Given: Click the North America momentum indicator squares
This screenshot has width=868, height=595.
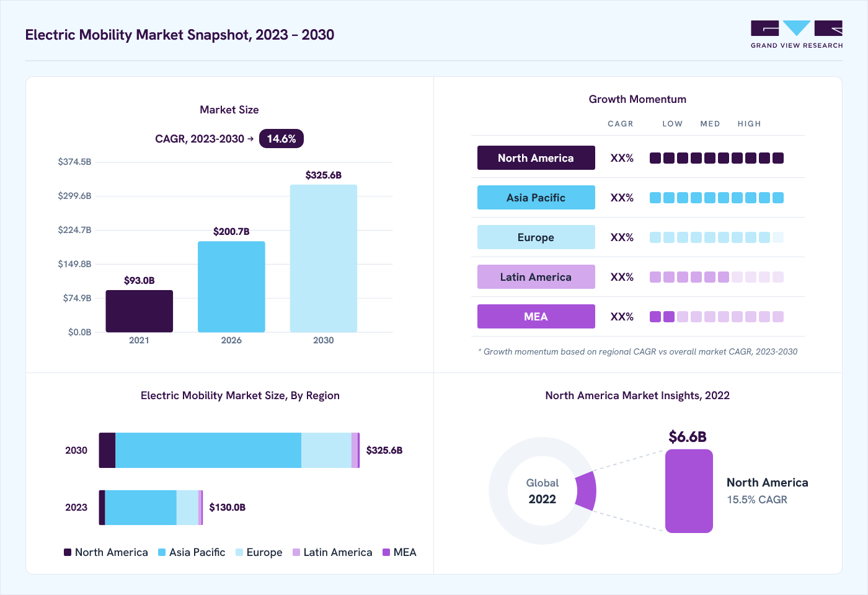Looking at the screenshot, I should pyautogui.click(x=717, y=158).
